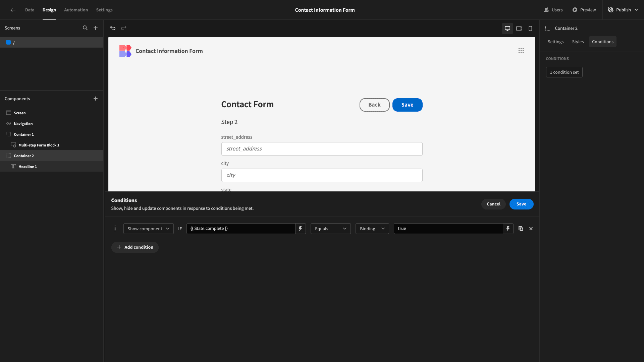The width and height of the screenshot is (644, 362).
Task: Open the Show component dropdown
Action: point(148,229)
